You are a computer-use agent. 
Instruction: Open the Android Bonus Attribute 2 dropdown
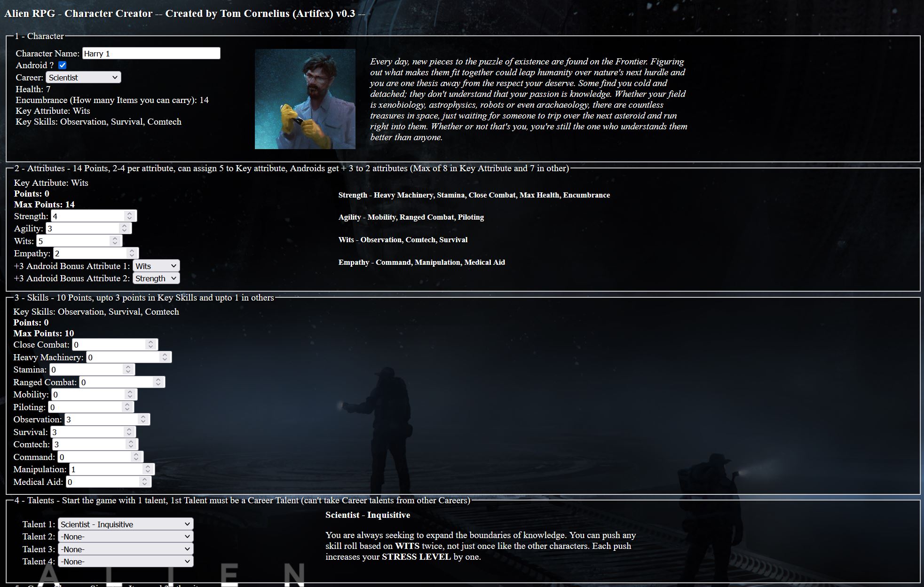156,278
